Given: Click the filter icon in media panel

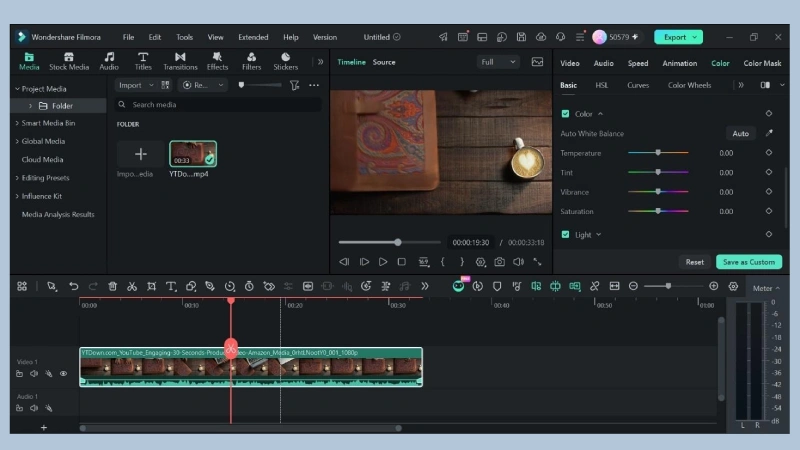Looking at the screenshot, I should (x=294, y=85).
